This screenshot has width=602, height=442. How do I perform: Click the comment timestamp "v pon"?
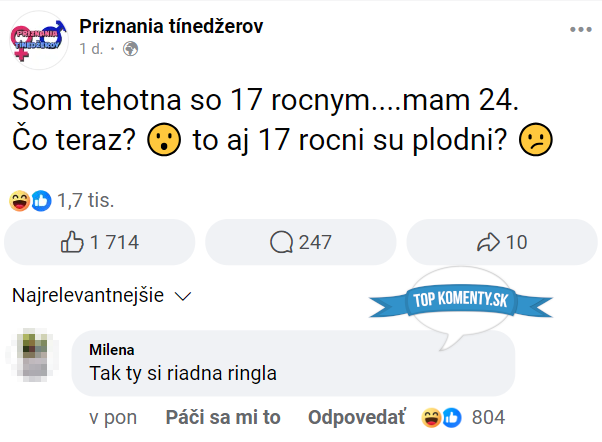pos(113,417)
